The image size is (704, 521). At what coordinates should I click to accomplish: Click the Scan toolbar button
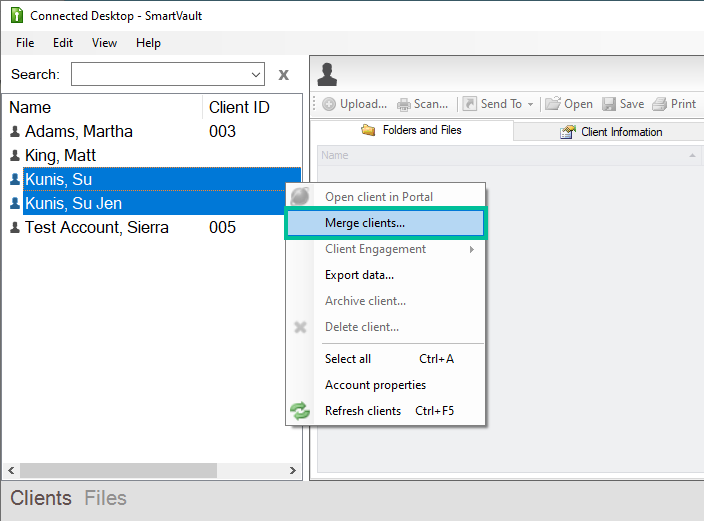click(x=422, y=104)
